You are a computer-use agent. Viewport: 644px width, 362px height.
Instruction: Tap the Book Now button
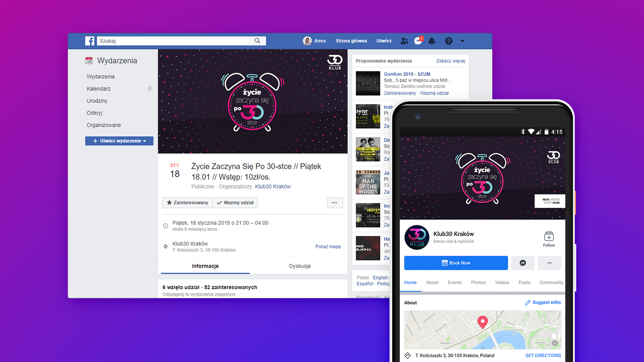click(456, 263)
